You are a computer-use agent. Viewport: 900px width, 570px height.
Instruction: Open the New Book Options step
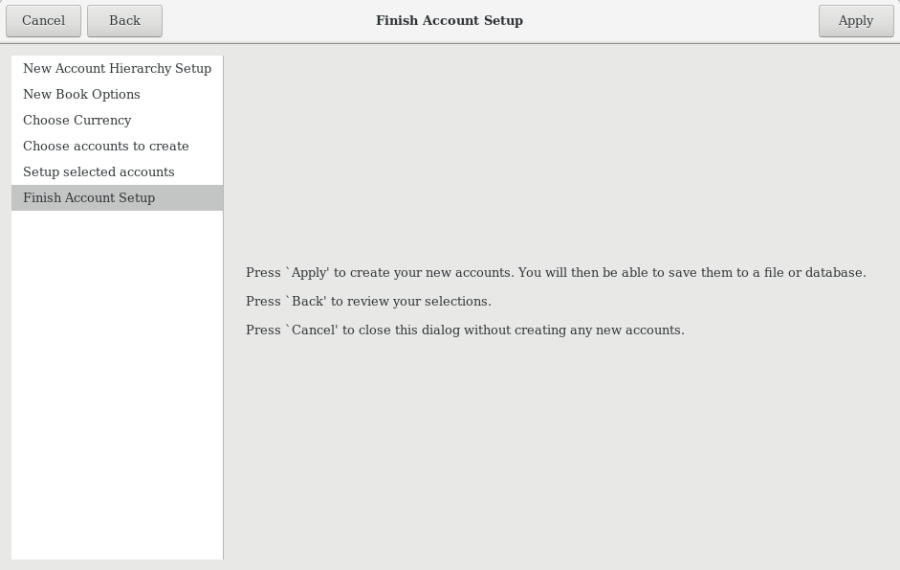pos(82,94)
